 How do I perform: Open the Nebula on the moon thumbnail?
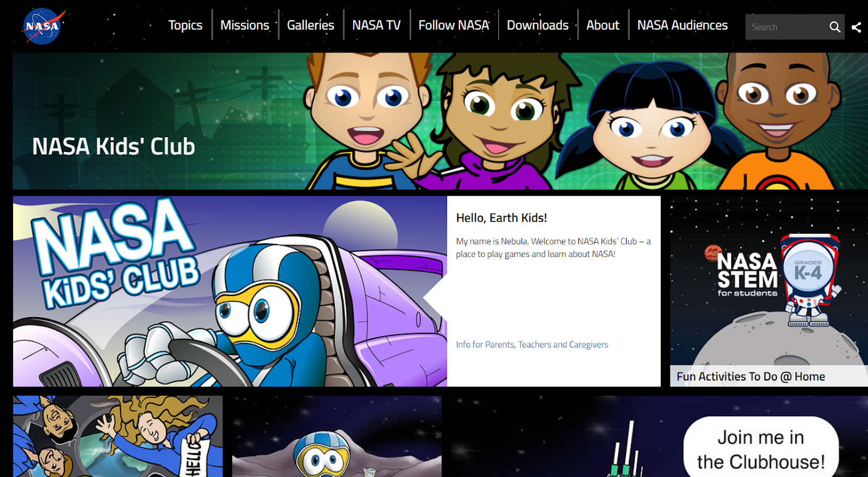337,436
